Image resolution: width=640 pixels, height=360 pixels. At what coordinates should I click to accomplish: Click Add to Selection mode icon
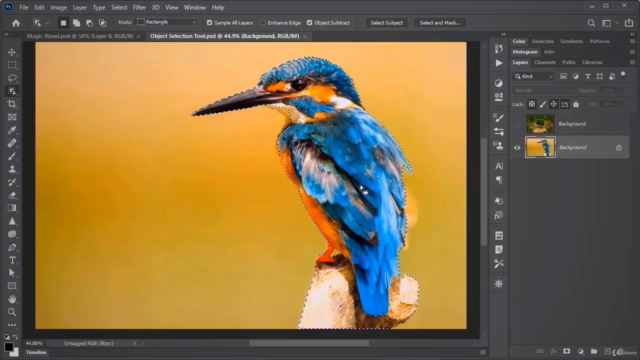point(76,23)
